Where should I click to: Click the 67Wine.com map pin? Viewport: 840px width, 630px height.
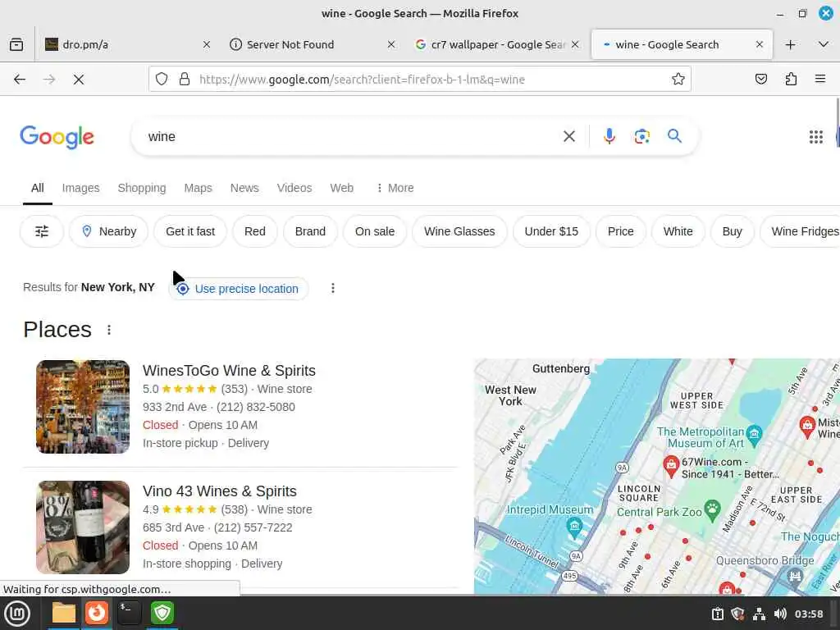pyautogui.click(x=671, y=465)
